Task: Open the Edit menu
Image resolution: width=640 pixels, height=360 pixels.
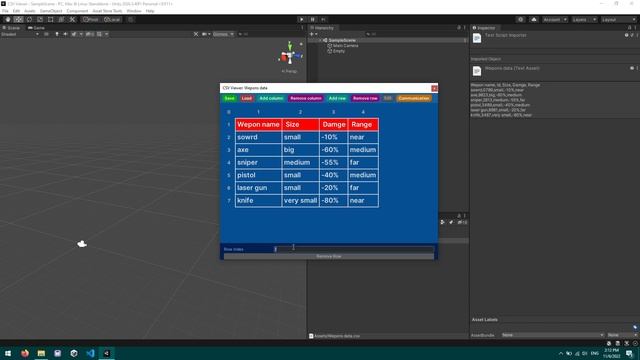Action: click(16, 11)
